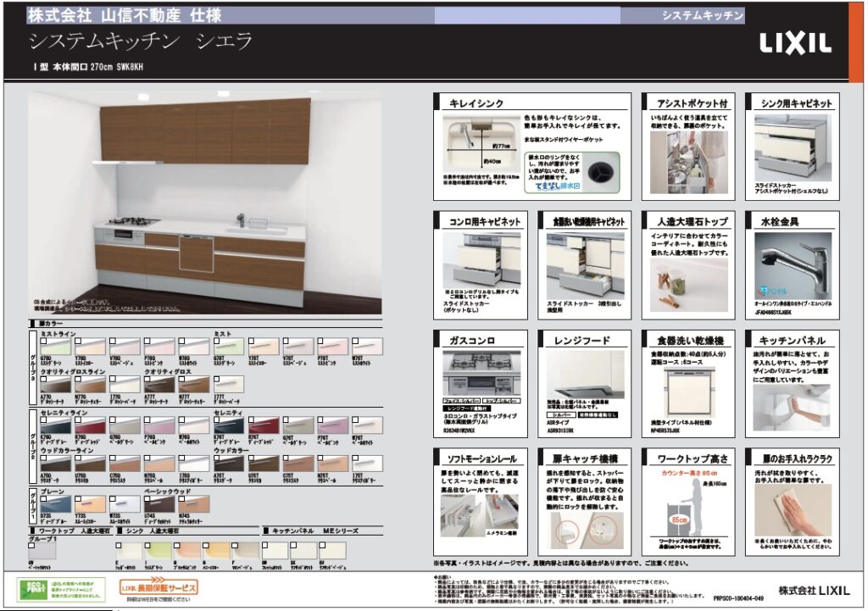Click the 株式会社 山信不動産 仕様 heading
Viewport: 868px width, 611px height.
125,15
